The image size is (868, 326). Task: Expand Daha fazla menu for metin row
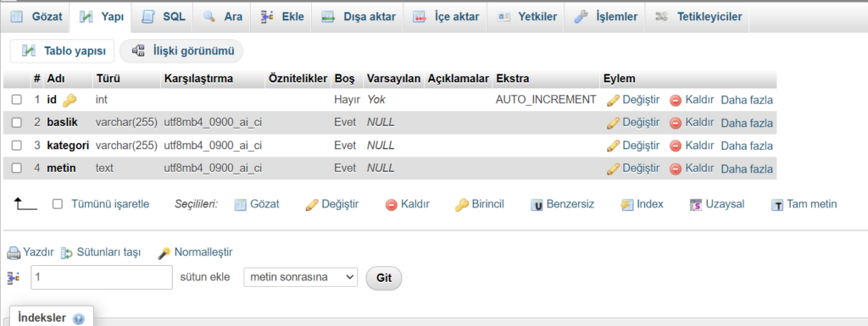[747, 169]
